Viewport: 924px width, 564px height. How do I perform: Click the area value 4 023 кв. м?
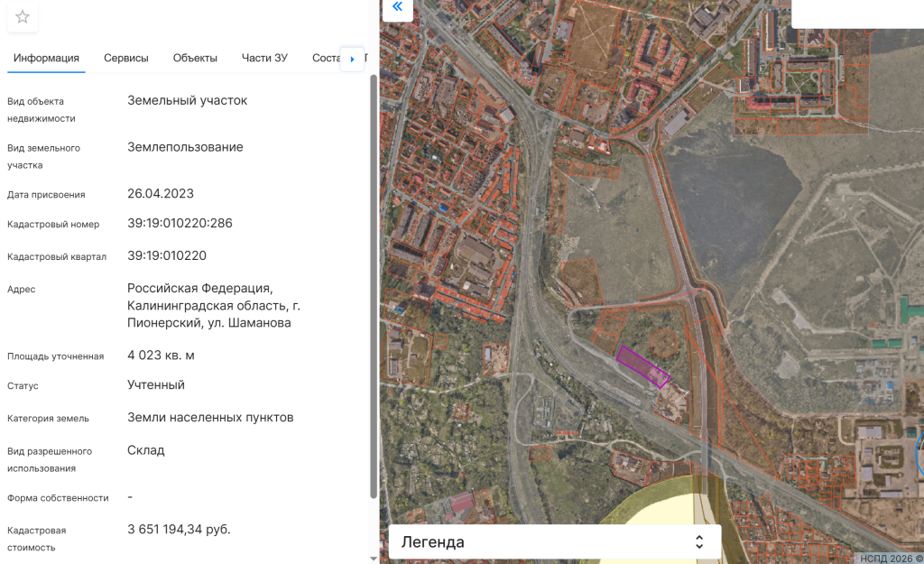point(161,355)
